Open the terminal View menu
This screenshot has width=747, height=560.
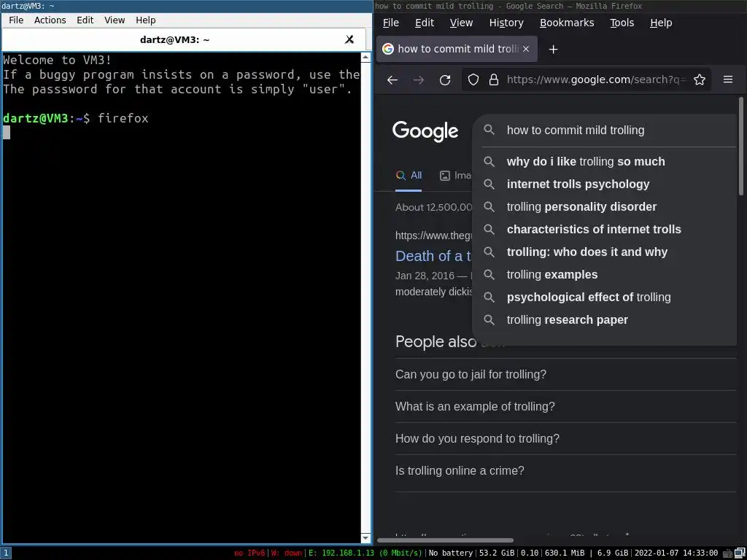[115, 20]
